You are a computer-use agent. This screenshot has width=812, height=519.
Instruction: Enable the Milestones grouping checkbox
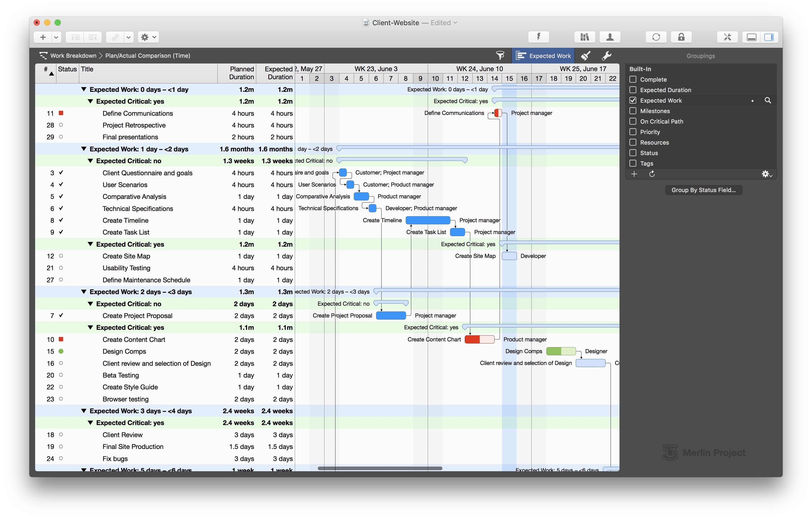tap(633, 111)
